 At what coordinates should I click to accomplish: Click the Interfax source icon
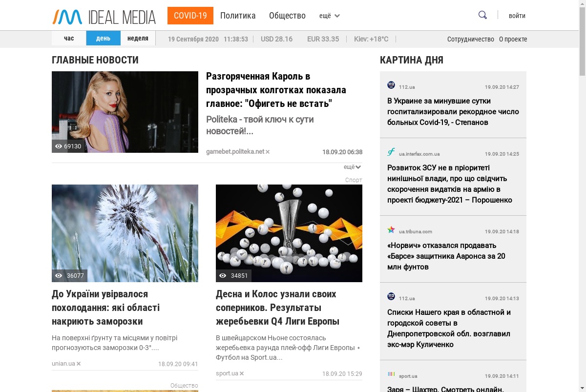click(391, 152)
